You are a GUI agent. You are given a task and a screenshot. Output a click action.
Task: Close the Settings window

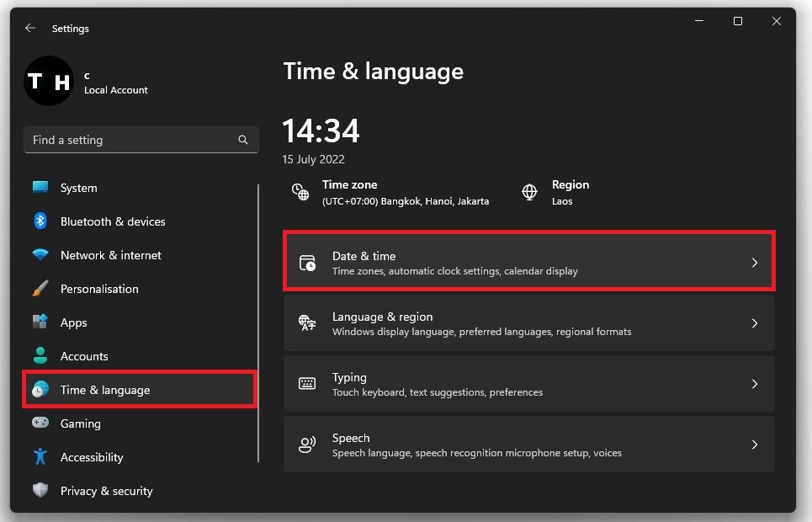(777, 21)
